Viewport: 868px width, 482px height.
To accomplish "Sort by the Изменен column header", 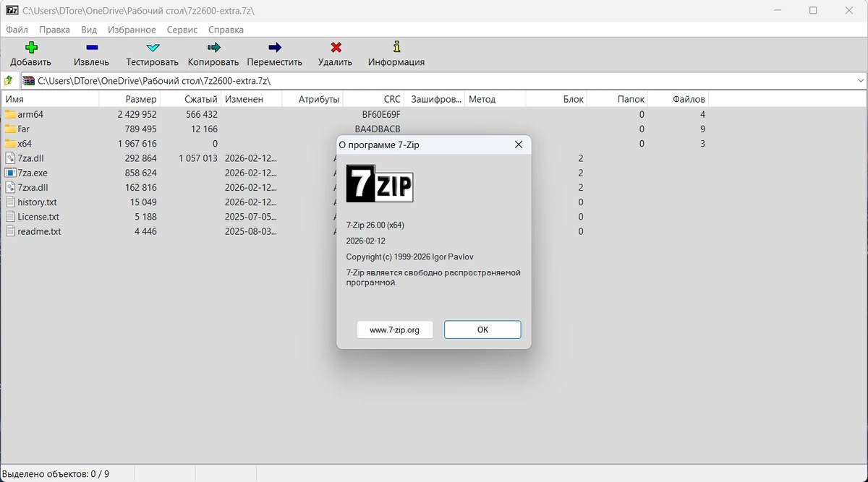I will click(x=251, y=99).
